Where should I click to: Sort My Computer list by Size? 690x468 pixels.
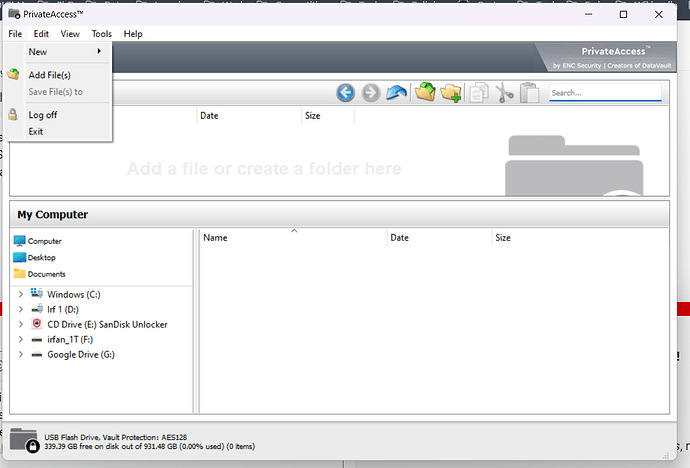503,238
